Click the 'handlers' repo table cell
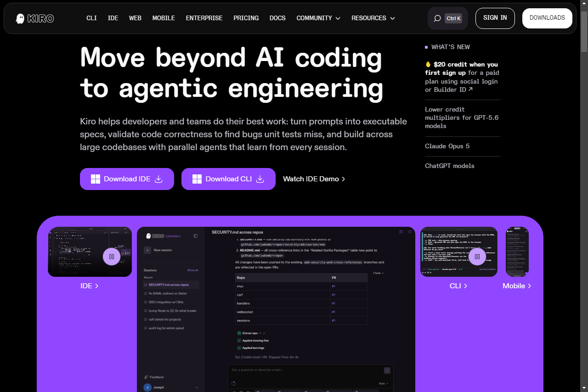The width and height of the screenshot is (588, 392). (x=283, y=303)
